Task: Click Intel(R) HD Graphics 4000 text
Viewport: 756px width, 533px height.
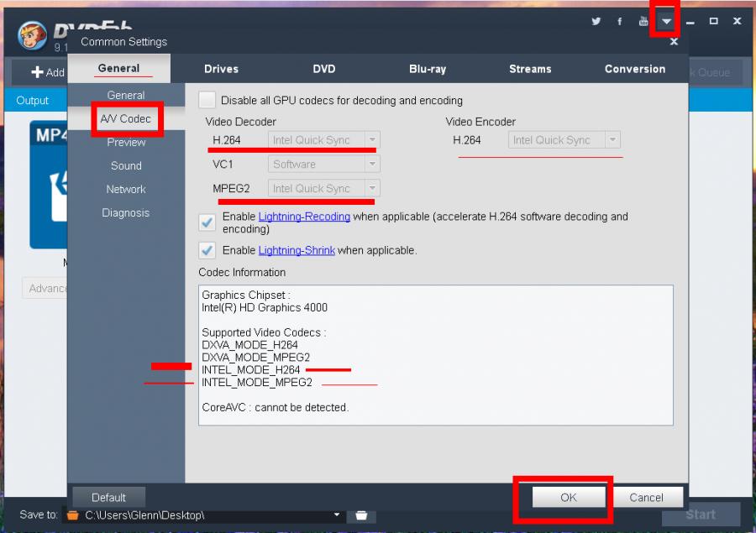Action: pyautogui.click(x=265, y=307)
